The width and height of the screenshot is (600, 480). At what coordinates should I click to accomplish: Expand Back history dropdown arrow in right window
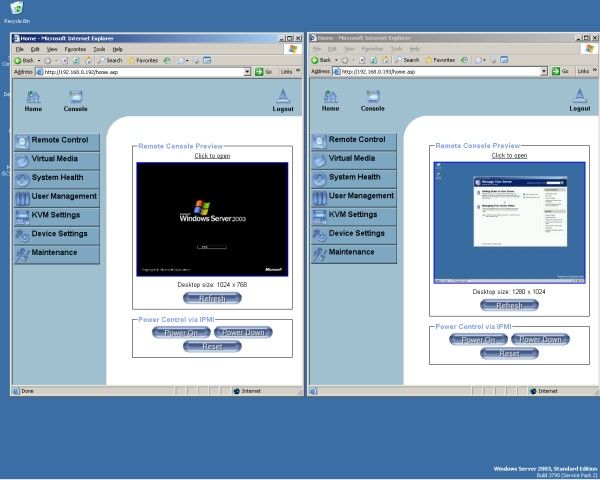coord(336,60)
